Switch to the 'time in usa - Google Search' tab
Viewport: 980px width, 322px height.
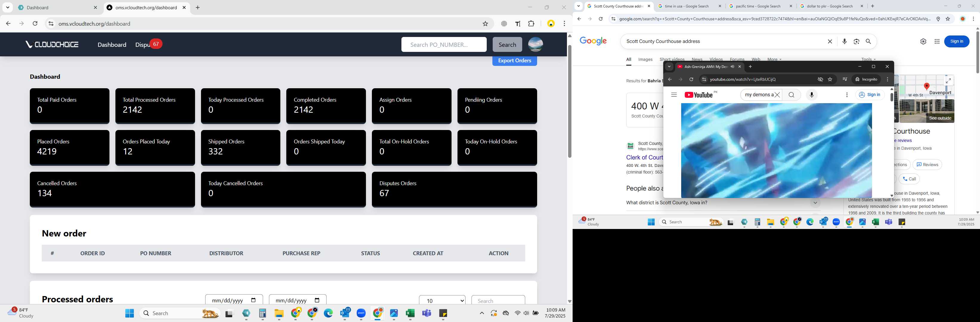[x=689, y=6]
